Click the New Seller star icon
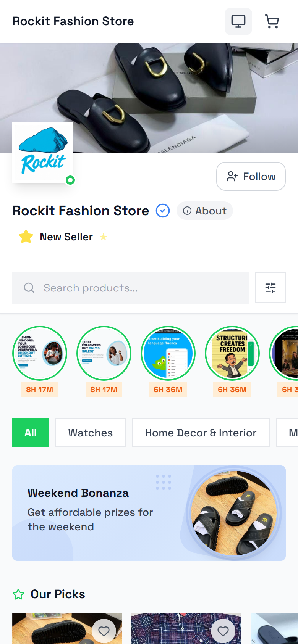Image resolution: width=298 pixels, height=644 pixels. coord(25,237)
